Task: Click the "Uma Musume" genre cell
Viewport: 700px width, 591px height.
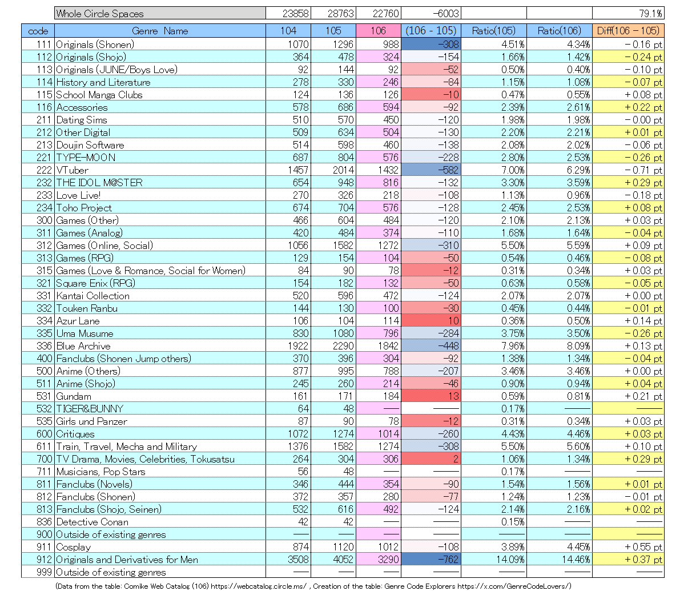Action: click(160, 333)
